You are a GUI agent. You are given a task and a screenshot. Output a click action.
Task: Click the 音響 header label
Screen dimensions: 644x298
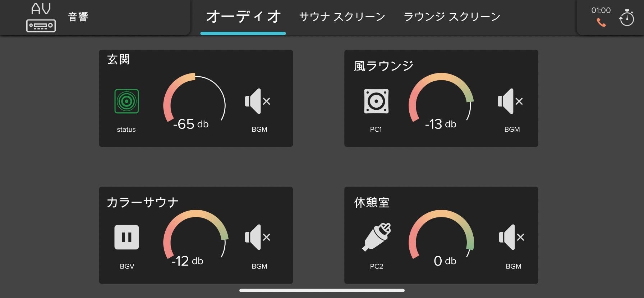(78, 17)
